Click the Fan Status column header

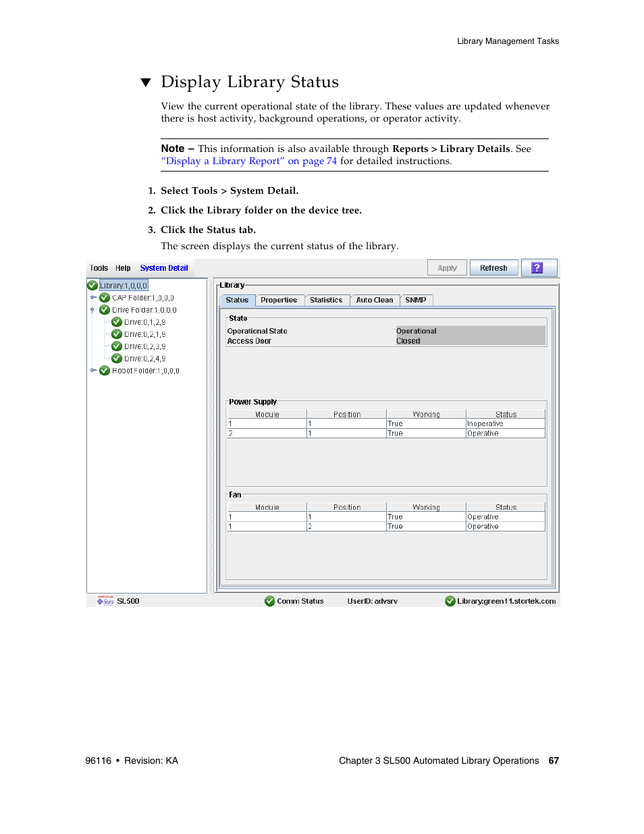(x=506, y=507)
